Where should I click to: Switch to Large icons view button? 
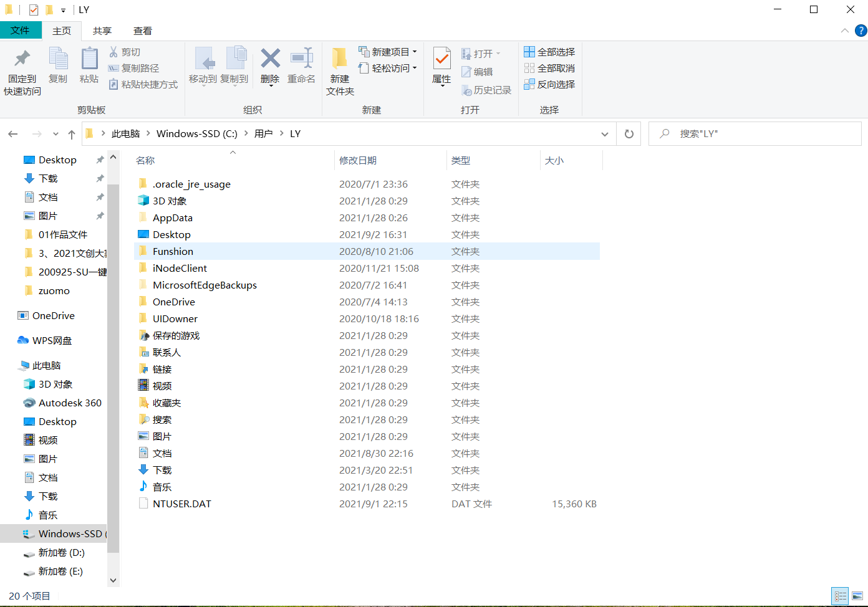tap(857, 596)
